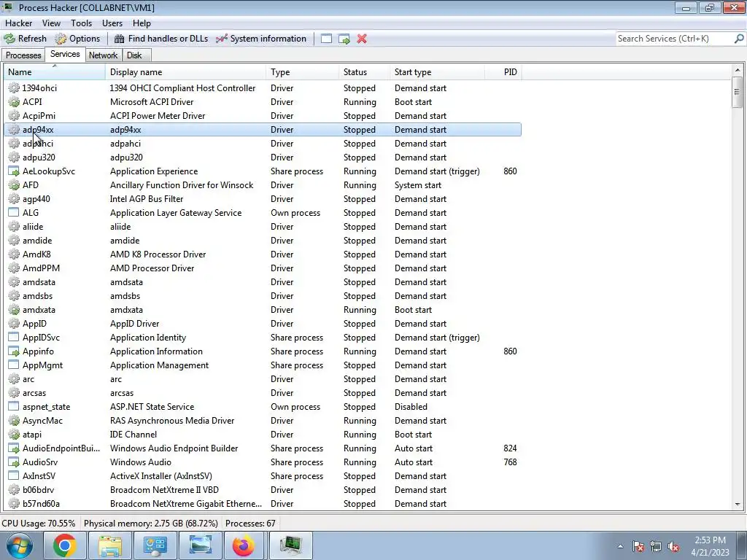
Task: Sort by the PID column header
Action: pyautogui.click(x=503, y=72)
